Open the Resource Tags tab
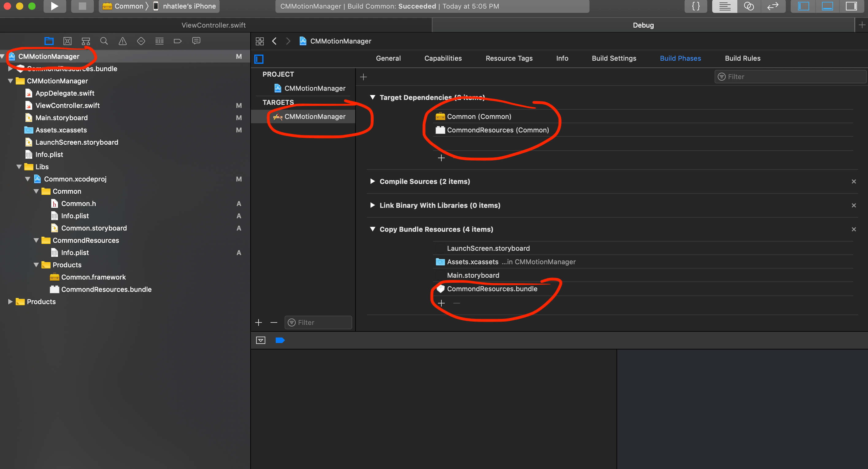The width and height of the screenshot is (868, 469). pos(509,58)
